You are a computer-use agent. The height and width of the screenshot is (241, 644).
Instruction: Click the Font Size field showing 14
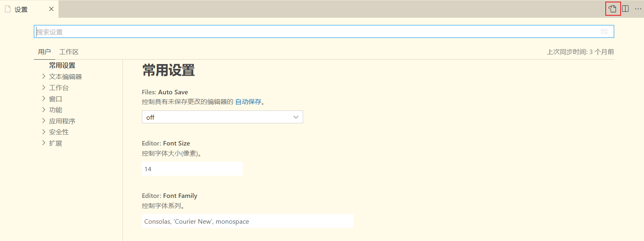pos(192,169)
